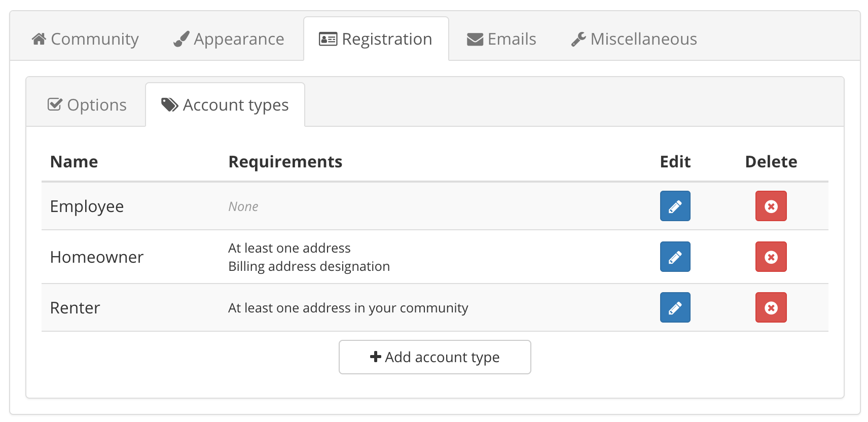This screenshot has height=422, width=868.
Task: Delete the Homeowner account type
Action: pos(771,257)
